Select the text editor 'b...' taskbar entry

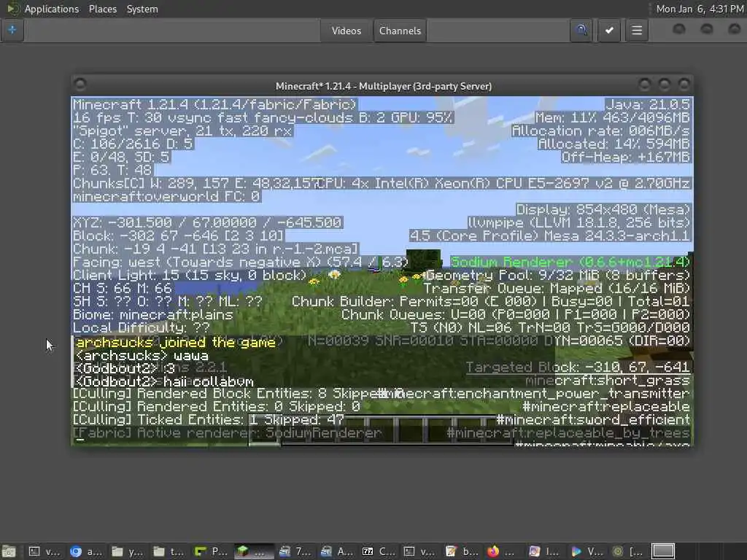coord(462,551)
